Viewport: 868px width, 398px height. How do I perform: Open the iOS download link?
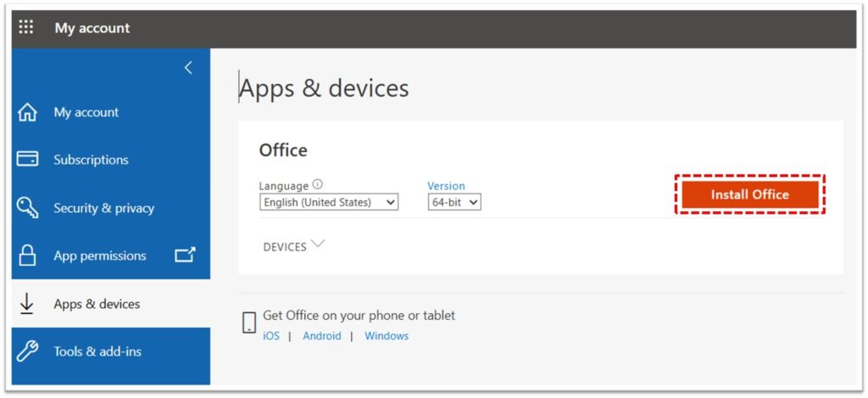coord(271,336)
